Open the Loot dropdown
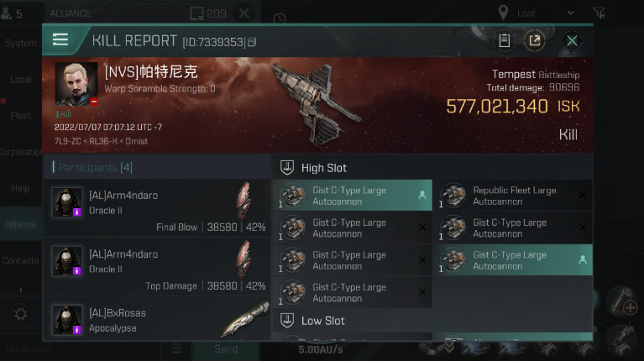Image resolution: width=644 pixels, height=361 pixels. (x=545, y=13)
